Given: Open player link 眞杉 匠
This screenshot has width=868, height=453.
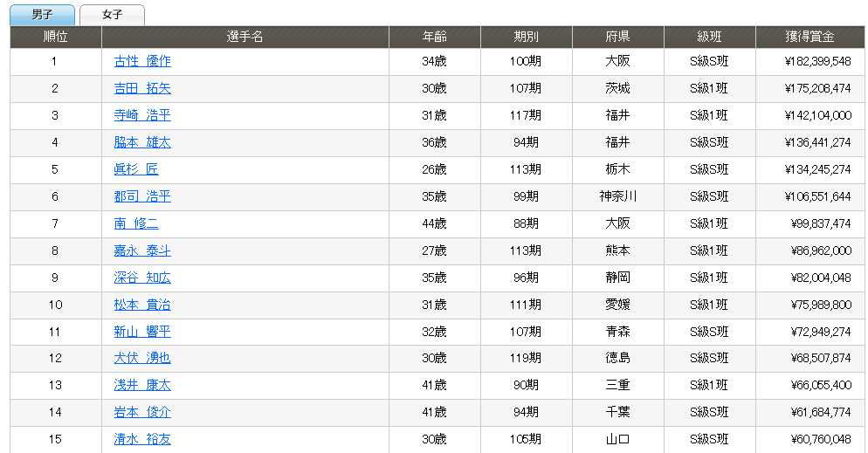Looking at the screenshot, I should (x=136, y=169).
